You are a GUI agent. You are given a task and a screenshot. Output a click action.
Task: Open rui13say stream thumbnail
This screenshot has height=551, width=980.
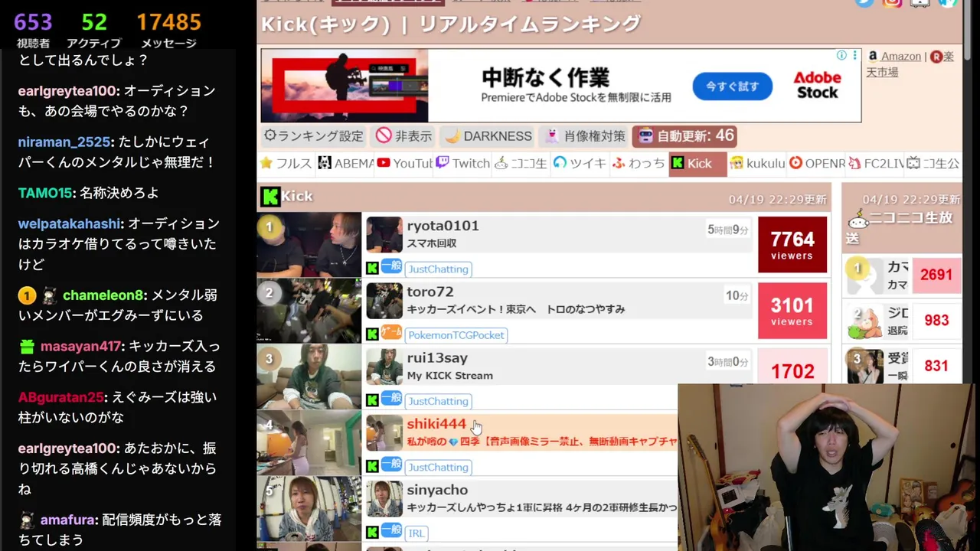(309, 377)
